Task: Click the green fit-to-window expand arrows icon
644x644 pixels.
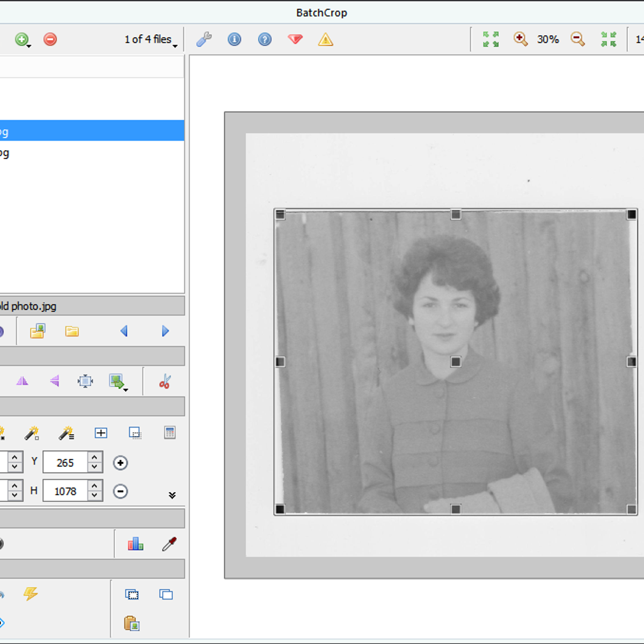Action: point(491,39)
